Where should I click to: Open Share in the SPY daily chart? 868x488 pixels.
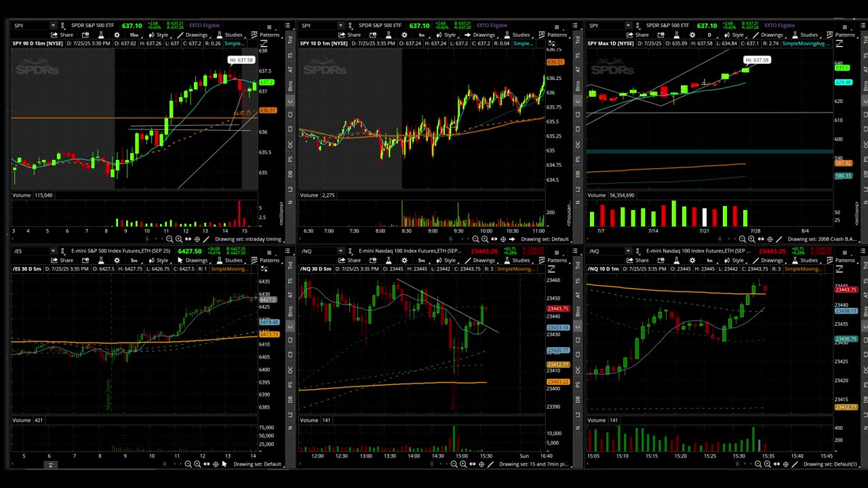pyautogui.click(x=638, y=35)
